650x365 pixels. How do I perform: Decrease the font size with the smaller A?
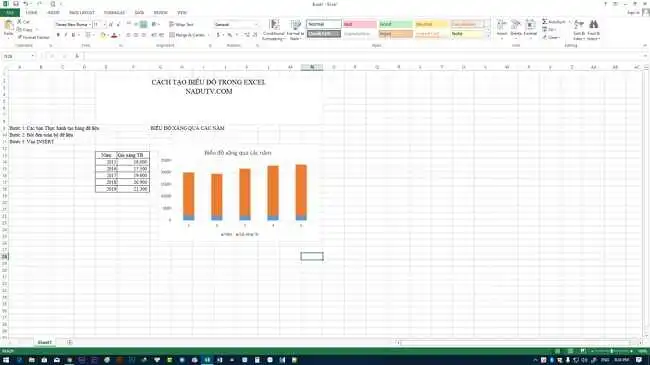click(118, 24)
